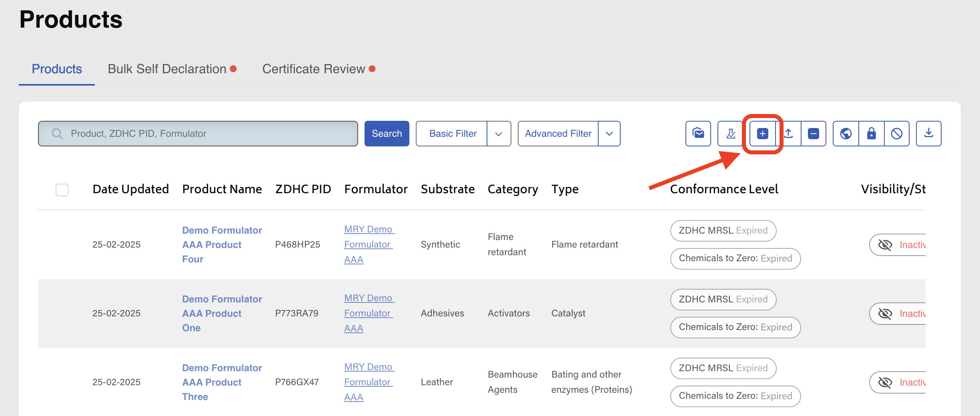Click the prohibited circle icon

(x=897, y=134)
